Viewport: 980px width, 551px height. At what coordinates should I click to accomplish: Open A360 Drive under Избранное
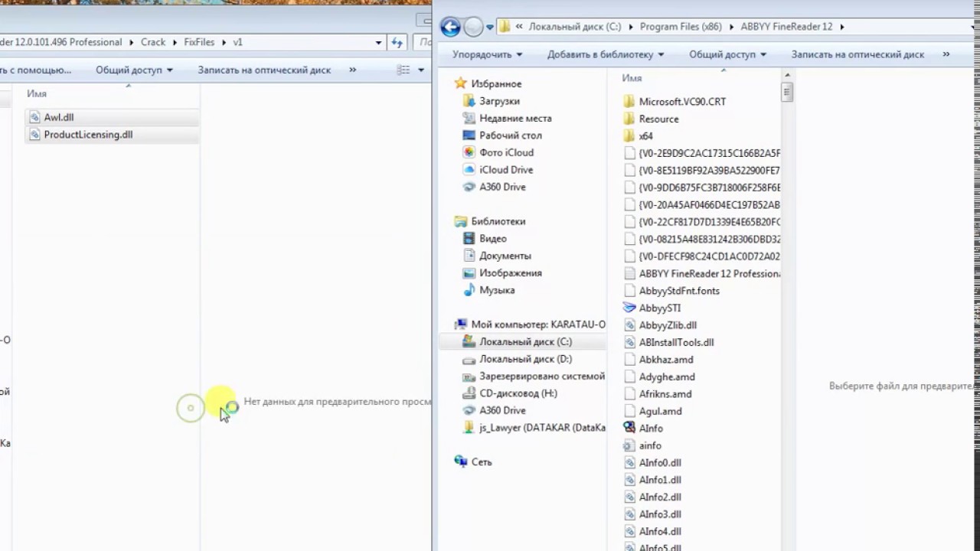click(x=502, y=187)
